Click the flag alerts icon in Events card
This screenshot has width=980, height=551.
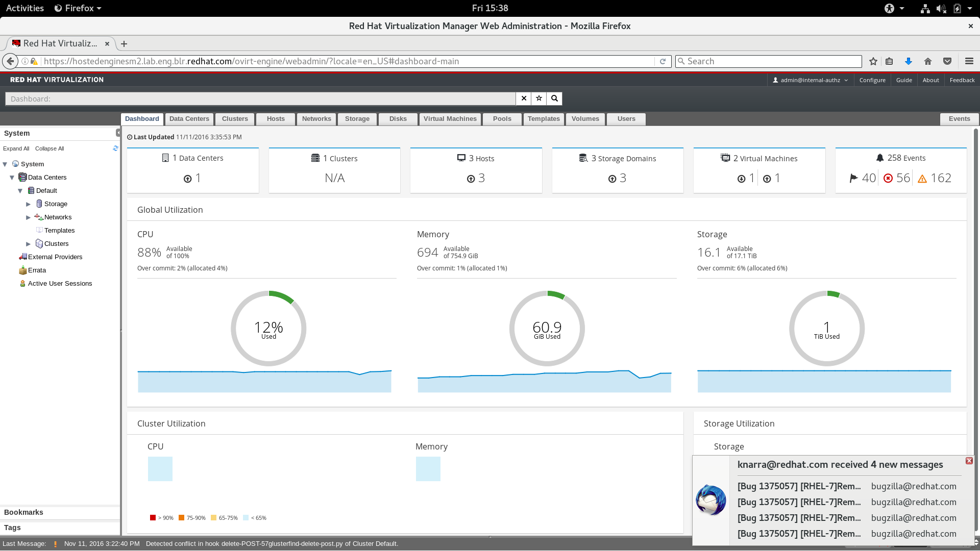[853, 178]
